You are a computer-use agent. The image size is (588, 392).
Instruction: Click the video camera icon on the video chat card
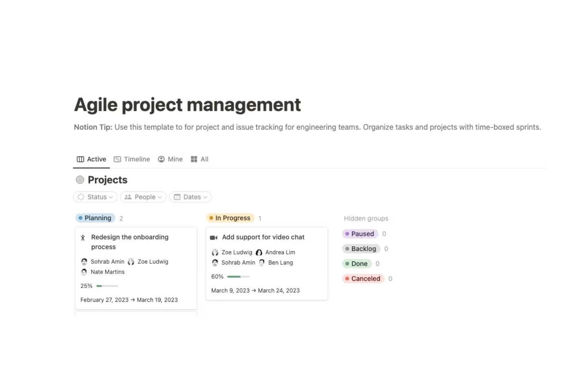[214, 237]
